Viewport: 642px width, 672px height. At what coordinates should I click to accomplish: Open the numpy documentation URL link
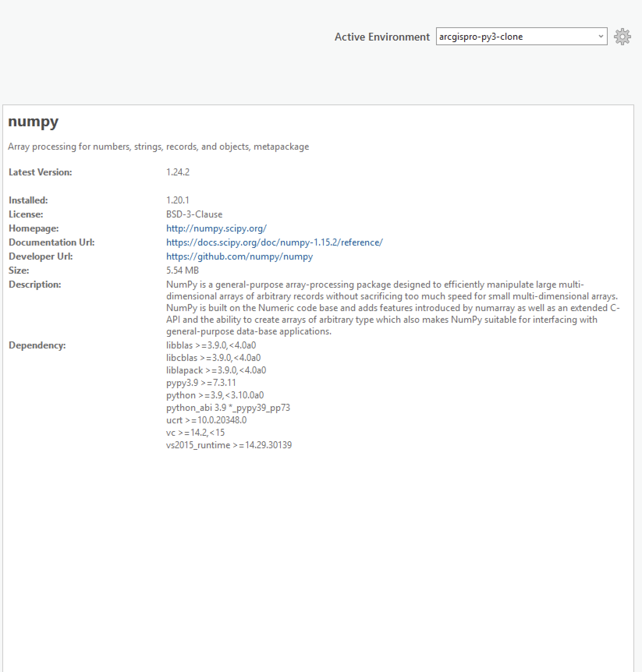pos(274,242)
